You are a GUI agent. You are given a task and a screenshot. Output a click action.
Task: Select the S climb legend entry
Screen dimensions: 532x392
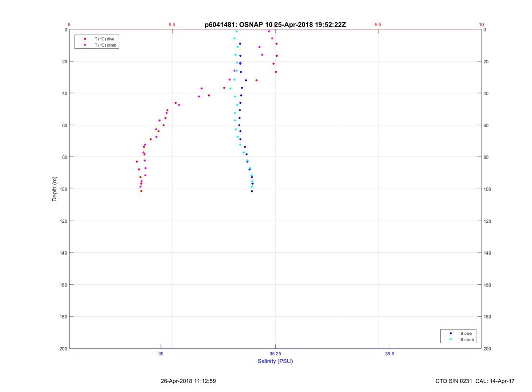pyautogui.click(x=467, y=340)
